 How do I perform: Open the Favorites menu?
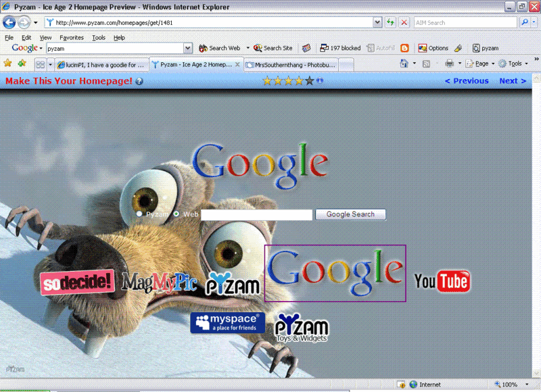pos(72,38)
